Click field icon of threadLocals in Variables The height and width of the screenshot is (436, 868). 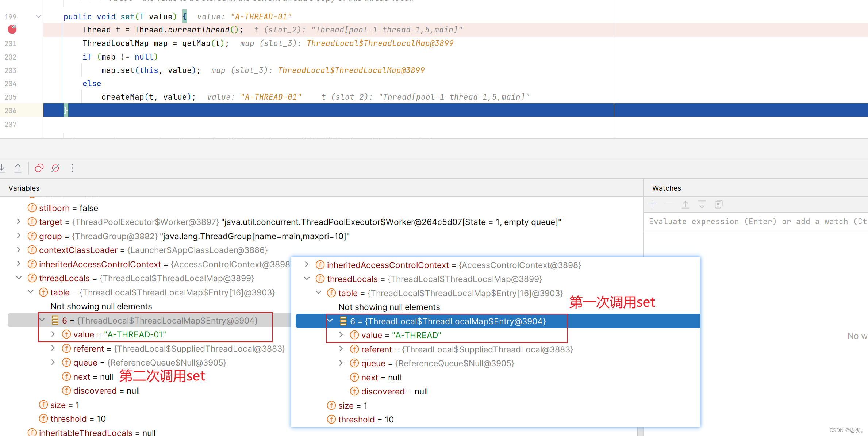coord(32,278)
